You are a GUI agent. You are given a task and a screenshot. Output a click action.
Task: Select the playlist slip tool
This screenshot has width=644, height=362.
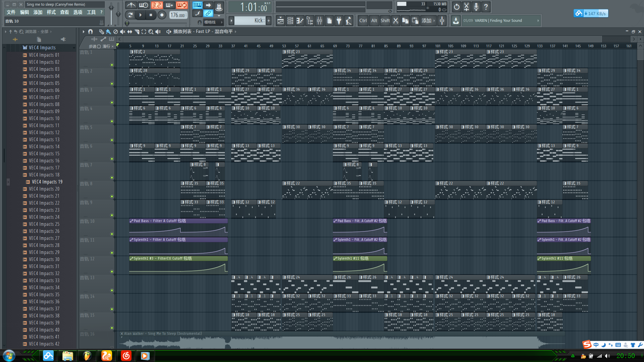coord(130,32)
